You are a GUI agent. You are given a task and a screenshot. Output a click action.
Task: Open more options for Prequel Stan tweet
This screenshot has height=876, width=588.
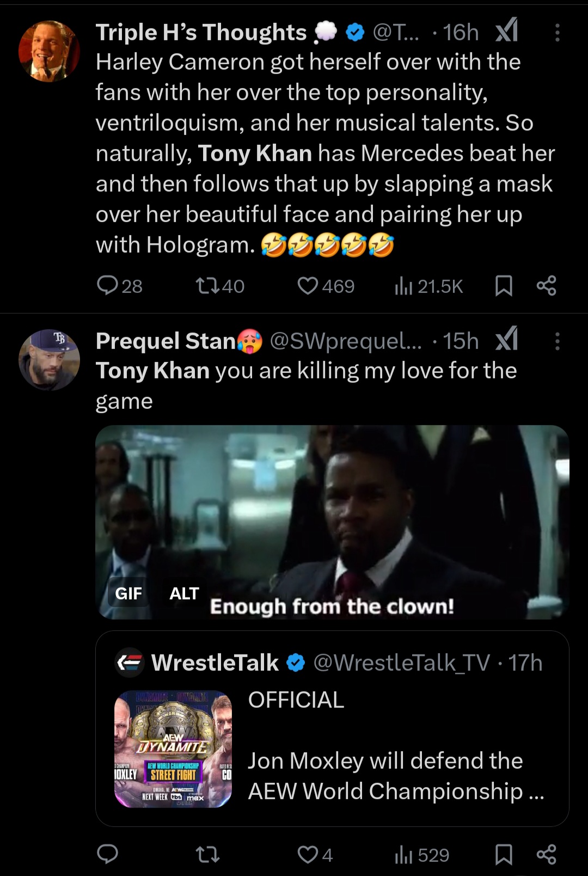557,341
